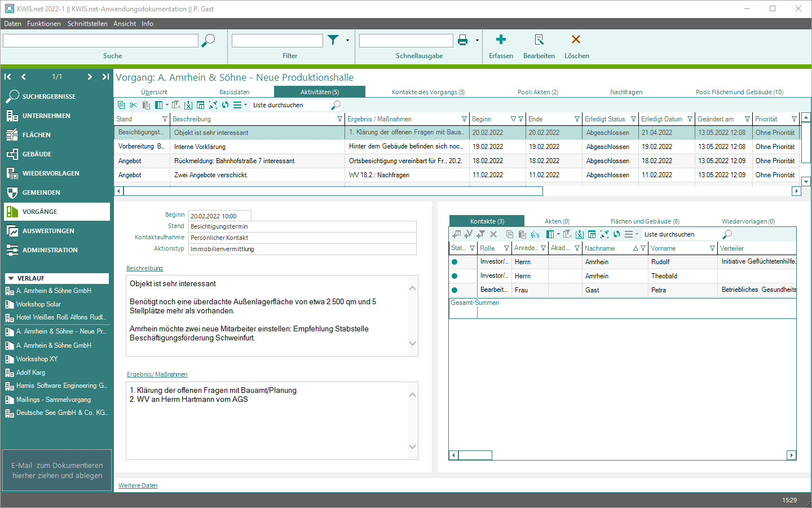Click the main Suche input field
Viewport: 812px width, 508px height.
[x=100, y=41]
